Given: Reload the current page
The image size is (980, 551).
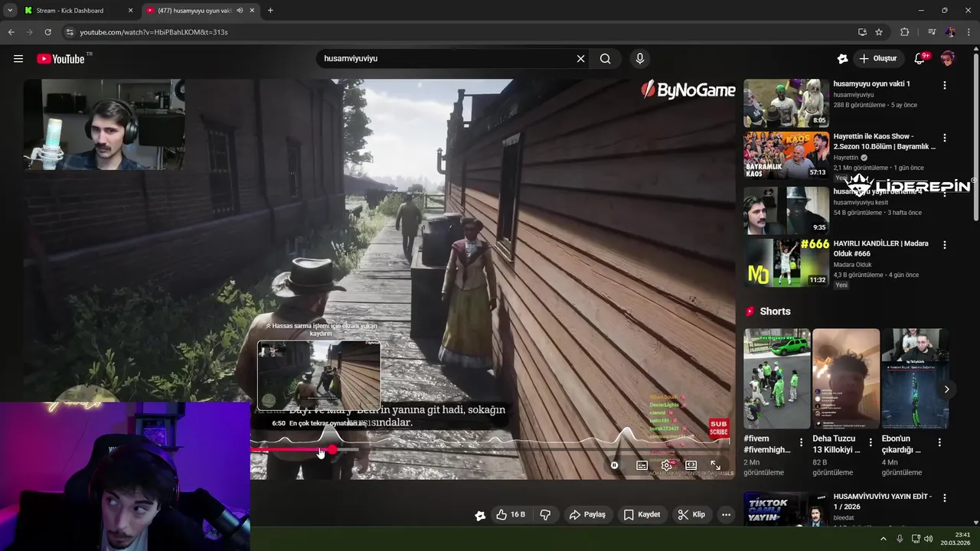Looking at the screenshot, I should (47, 32).
